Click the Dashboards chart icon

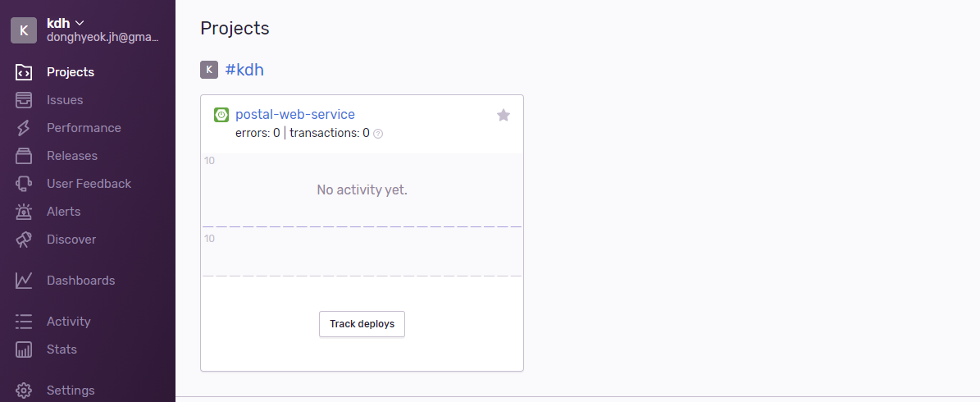point(24,281)
